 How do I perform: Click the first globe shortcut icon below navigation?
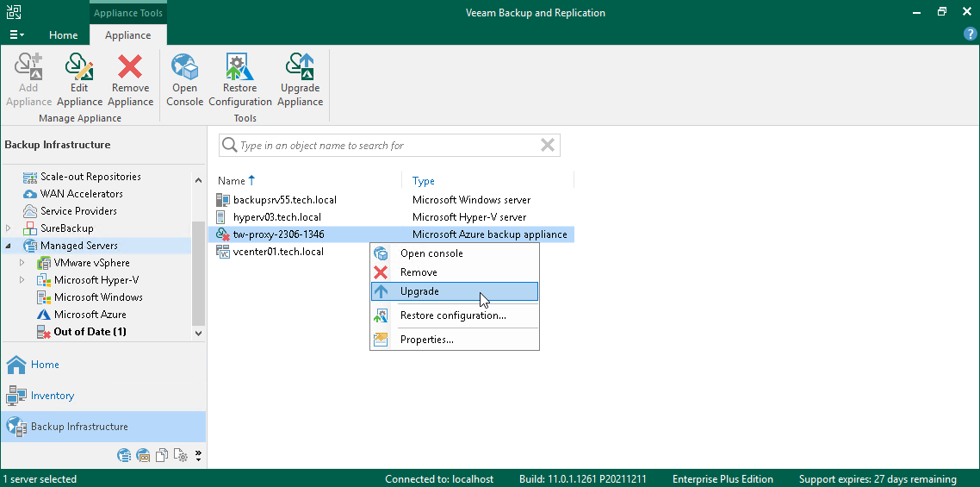[124, 455]
